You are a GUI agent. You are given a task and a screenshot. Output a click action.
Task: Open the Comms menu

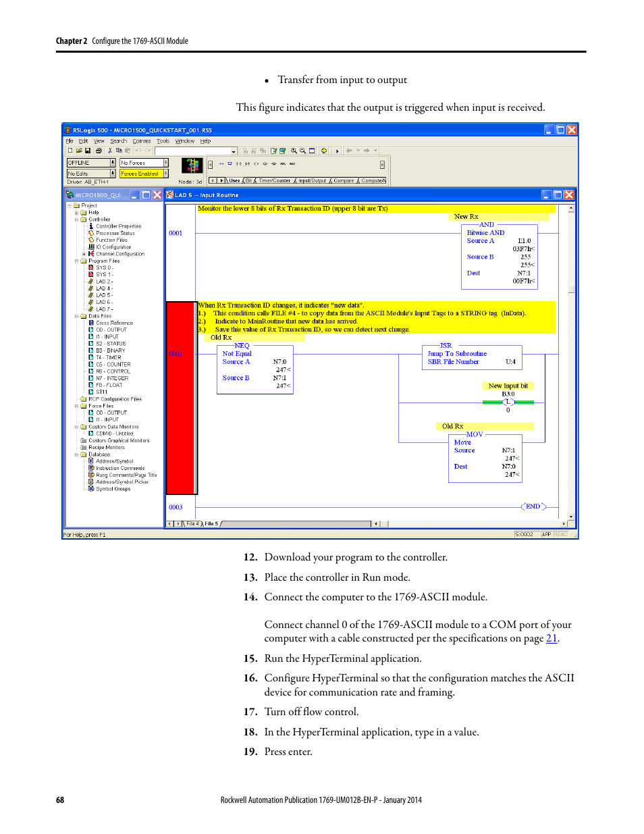[x=141, y=141]
